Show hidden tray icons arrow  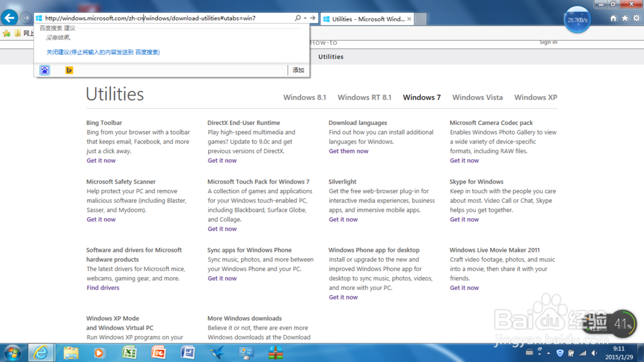pos(548,353)
